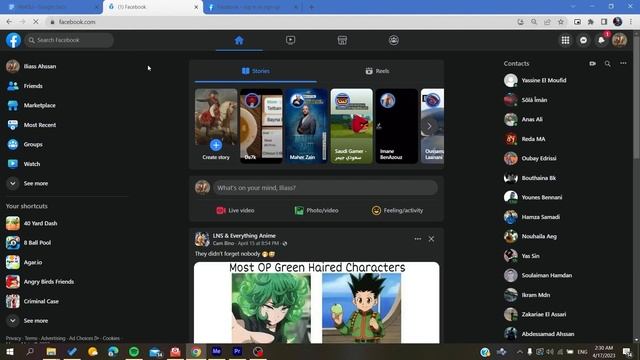The image size is (640, 360).
Task: Add a Photo/video to post
Action: pos(316,210)
